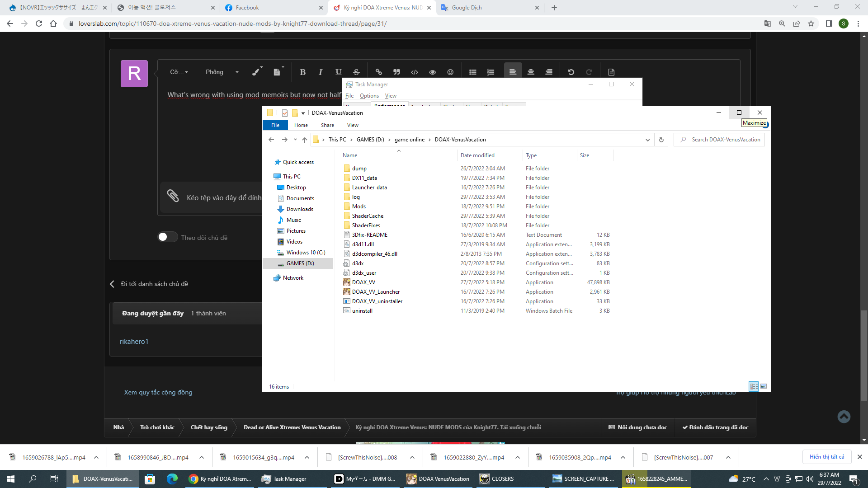Toggle strikethrough in the forum editor

point(356,72)
